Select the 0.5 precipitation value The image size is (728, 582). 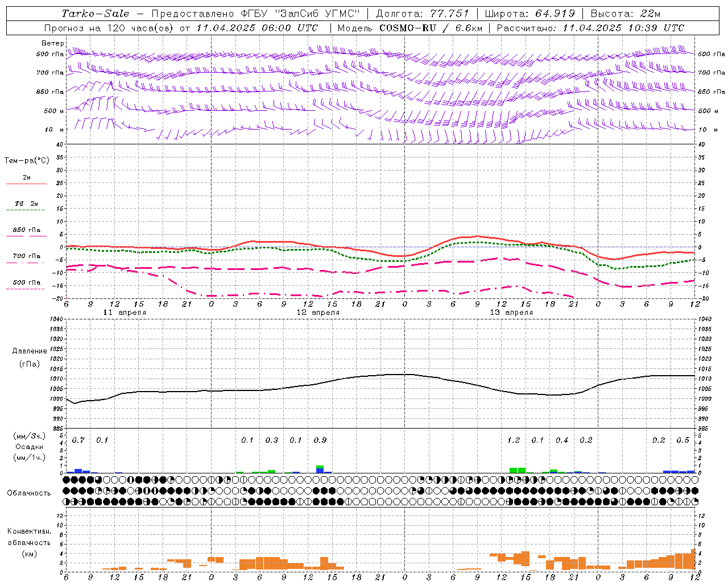682,440
